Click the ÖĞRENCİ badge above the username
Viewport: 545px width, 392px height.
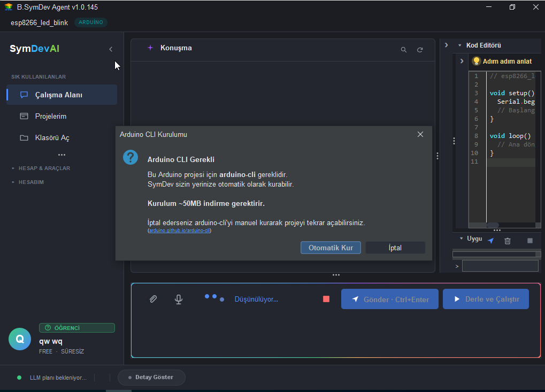coord(77,328)
